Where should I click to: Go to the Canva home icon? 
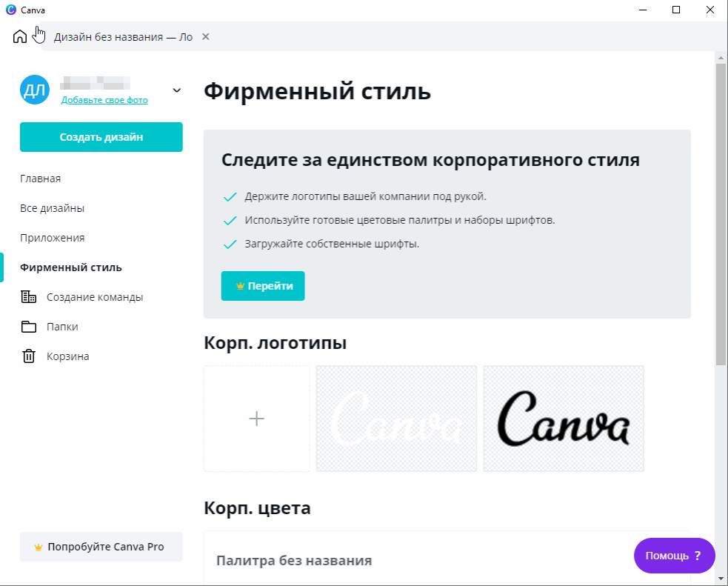coord(19,36)
